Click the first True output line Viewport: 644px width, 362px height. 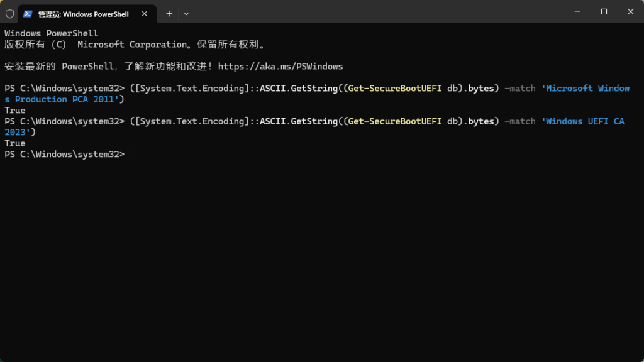click(x=15, y=111)
